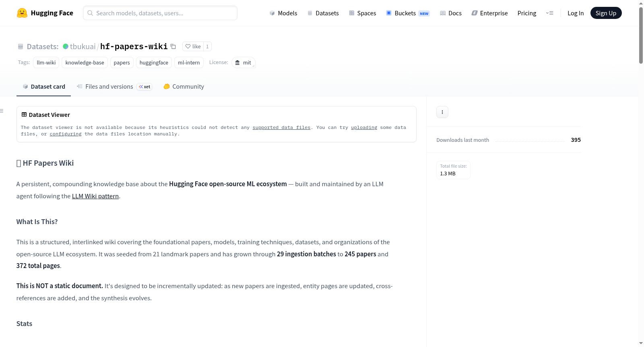
Task: Click the 'What Is This?' heading
Action: (x=37, y=222)
